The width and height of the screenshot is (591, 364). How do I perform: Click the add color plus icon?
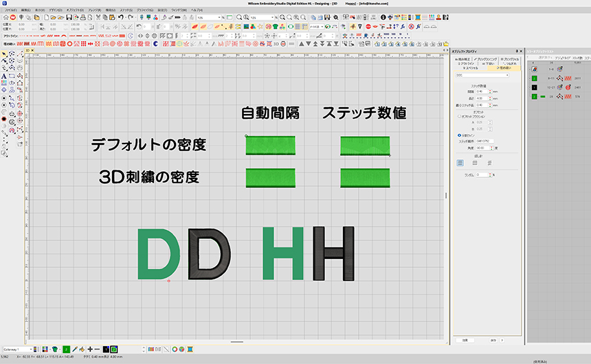(89, 349)
